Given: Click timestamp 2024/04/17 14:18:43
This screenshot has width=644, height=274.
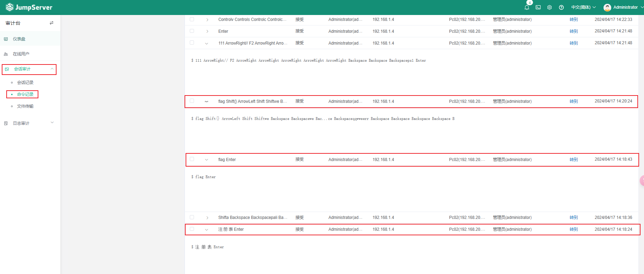Looking at the screenshot, I should click(x=613, y=159).
